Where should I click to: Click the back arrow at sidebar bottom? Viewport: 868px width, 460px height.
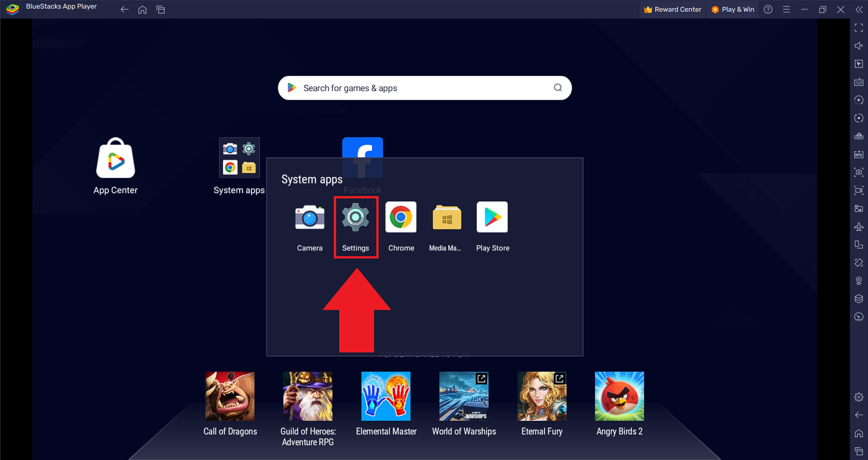859,415
